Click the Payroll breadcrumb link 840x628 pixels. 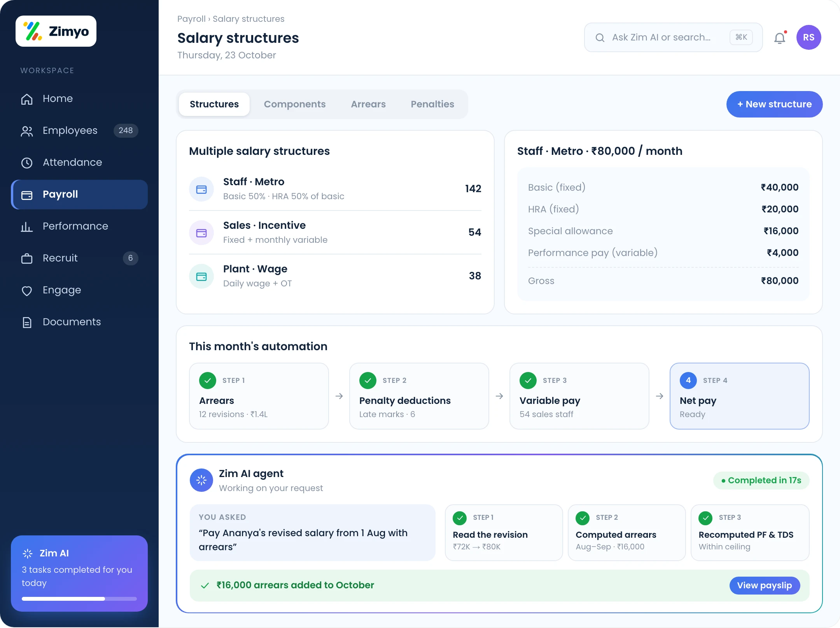point(191,19)
